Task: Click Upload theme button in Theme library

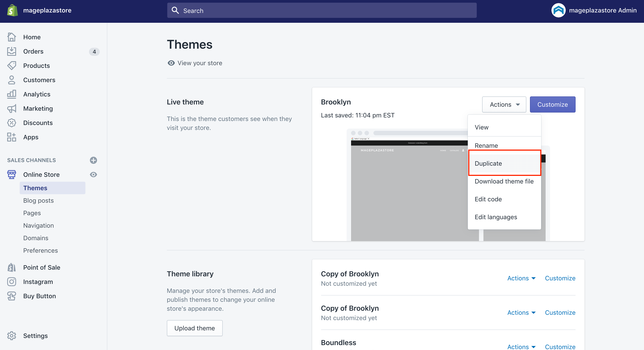Action: pos(195,328)
